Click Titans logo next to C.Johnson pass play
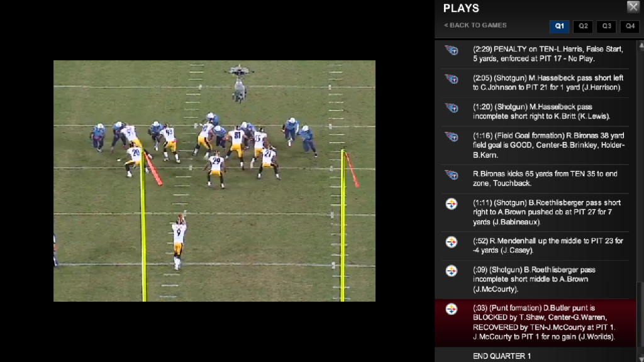The height and width of the screenshot is (362, 644). tap(451, 79)
